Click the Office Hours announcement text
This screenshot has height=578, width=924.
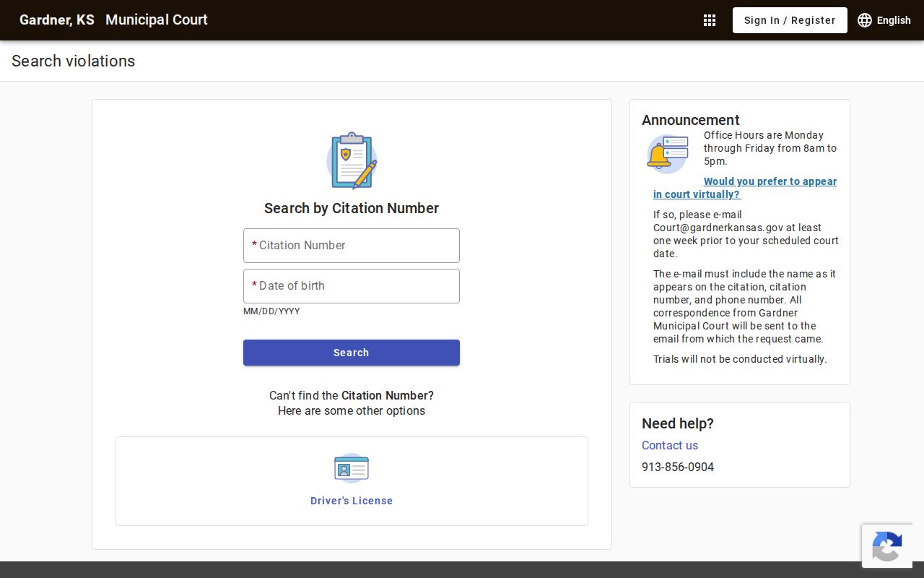770,148
